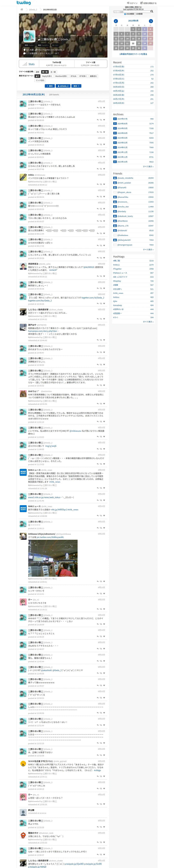Set tweet order to 速報
This screenshot has width=174, height=868.
click(38, 72)
